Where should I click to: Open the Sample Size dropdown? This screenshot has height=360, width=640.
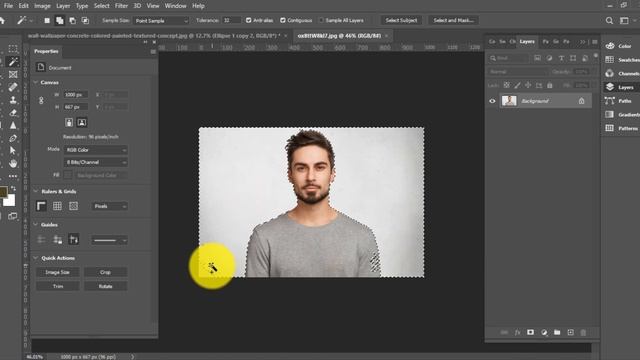point(162,20)
